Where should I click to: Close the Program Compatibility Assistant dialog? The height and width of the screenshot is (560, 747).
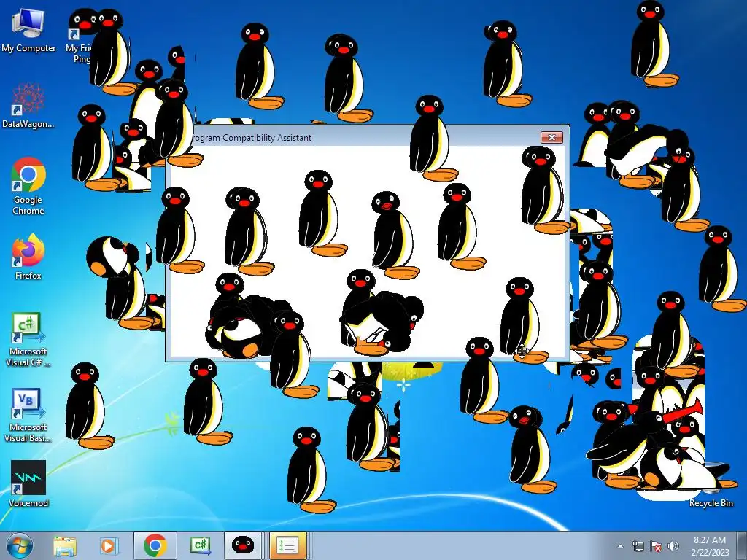tap(551, 137)
